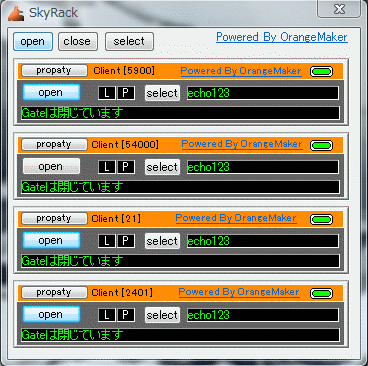This screenshot has width=368, height=366.
Task: Open propaty for Client [5900]
Action: [x=54, y=70]
